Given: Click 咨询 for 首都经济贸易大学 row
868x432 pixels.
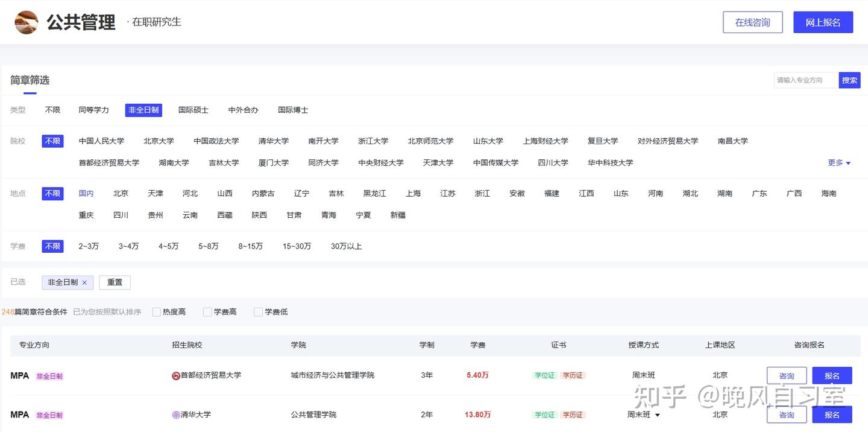Looking at the screenshot, I should coord(787,375).
